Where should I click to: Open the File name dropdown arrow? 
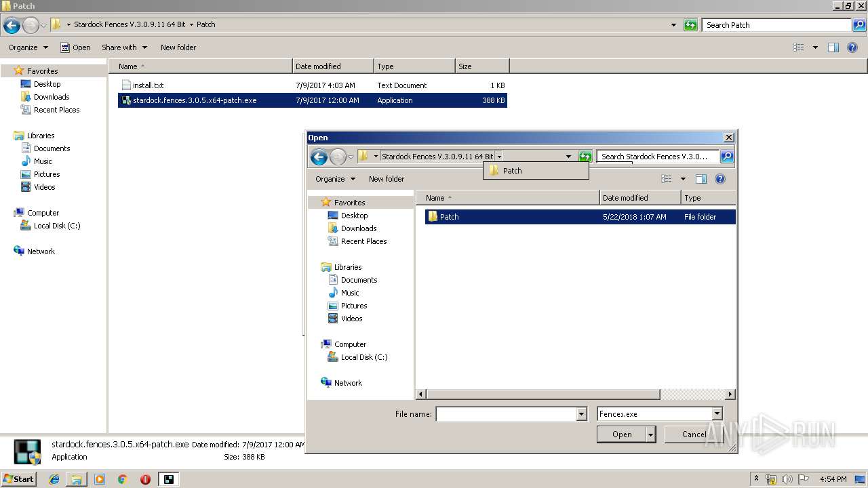coord(581,414)
